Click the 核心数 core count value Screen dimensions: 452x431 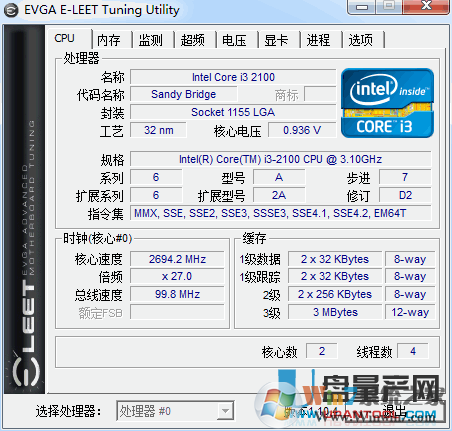pos(322,351)
